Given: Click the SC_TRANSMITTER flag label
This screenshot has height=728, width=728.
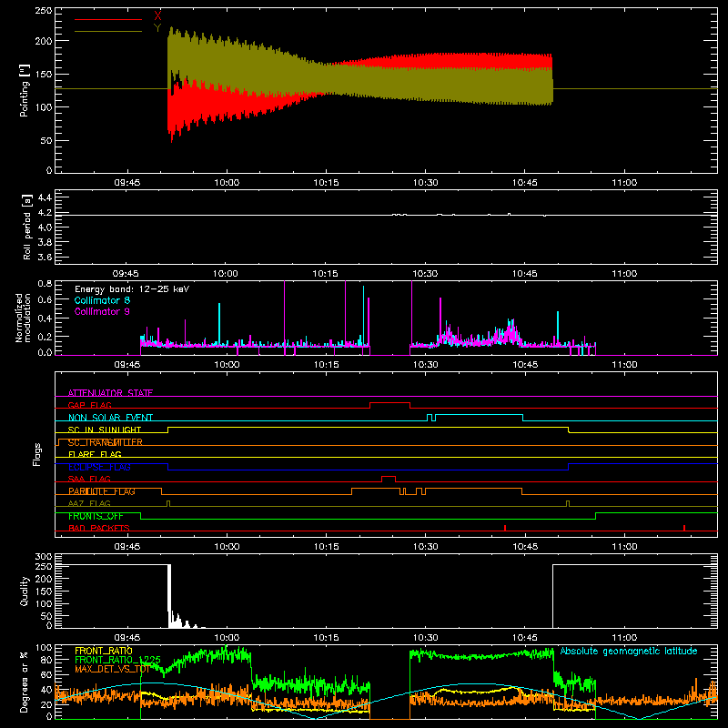Looking at the screenshot, I should 106,442.
